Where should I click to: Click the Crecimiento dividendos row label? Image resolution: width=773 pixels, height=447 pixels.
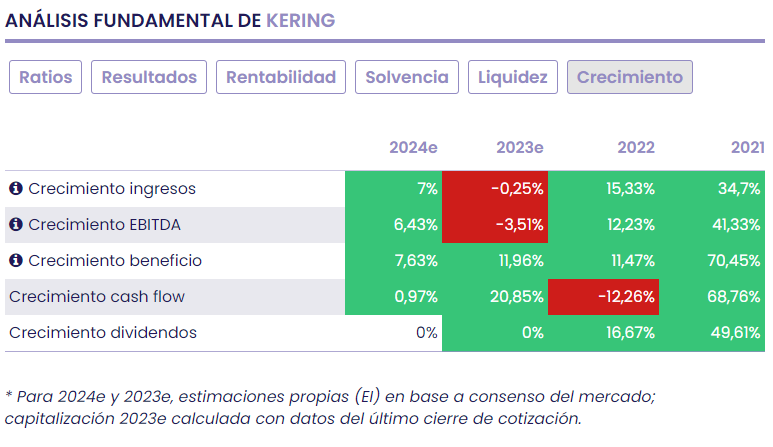coord(103,333)
